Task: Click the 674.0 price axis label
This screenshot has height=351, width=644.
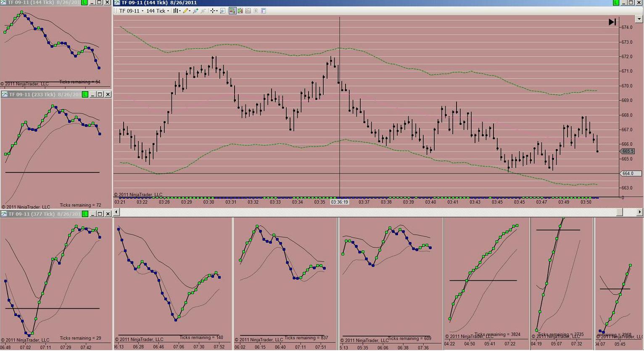Action: [x=627, y=27]
